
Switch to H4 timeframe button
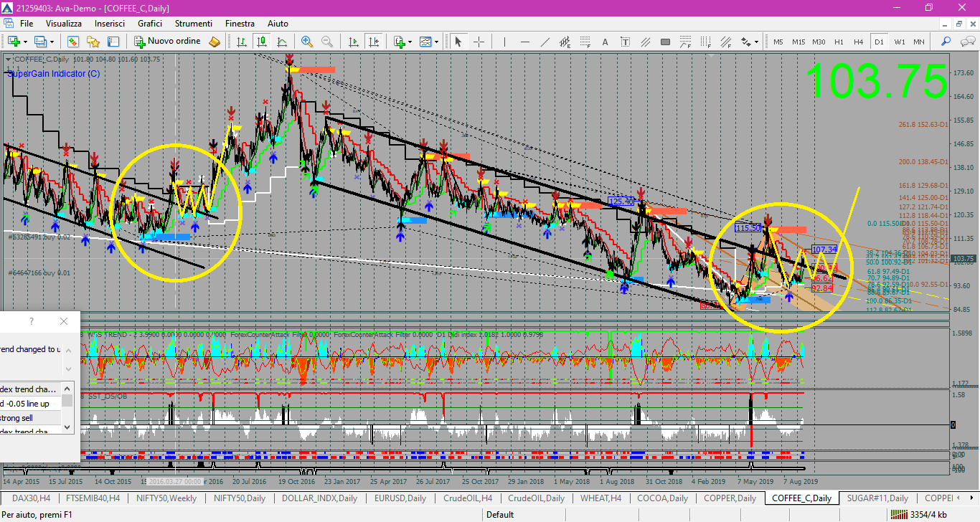(x=859, y=42)
